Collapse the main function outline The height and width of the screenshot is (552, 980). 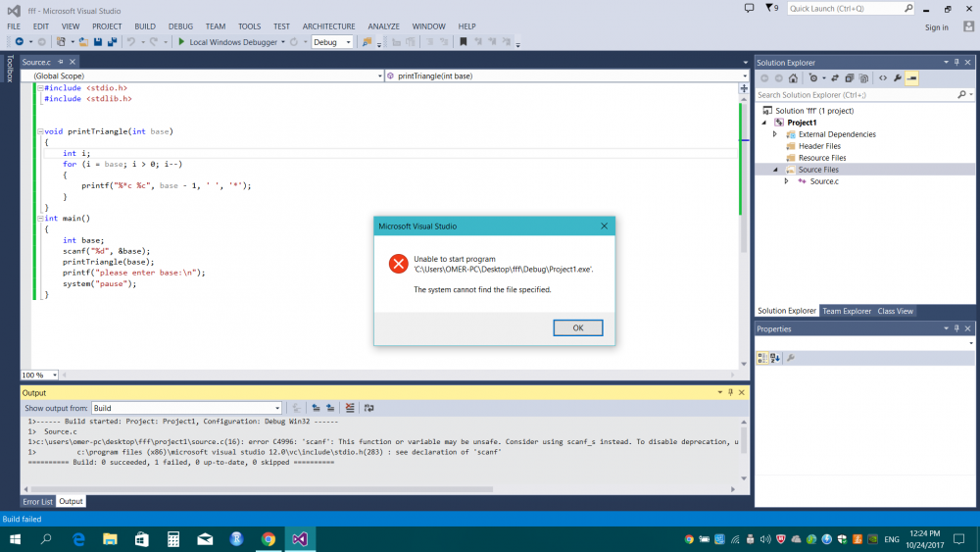click(x=40, y=219)
